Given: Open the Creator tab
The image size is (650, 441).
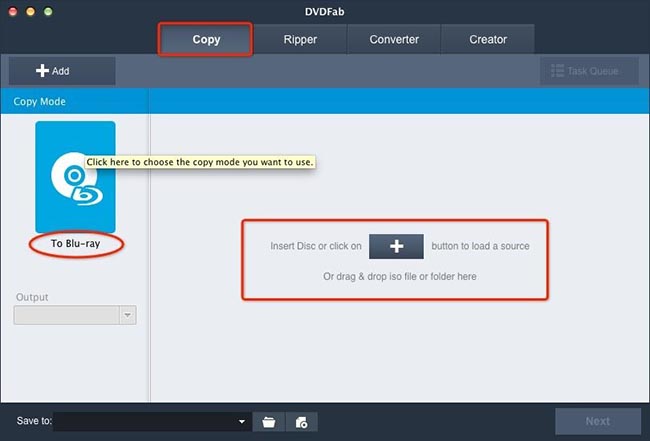Looking at the screenshot, I should click(x=488, y=39).
